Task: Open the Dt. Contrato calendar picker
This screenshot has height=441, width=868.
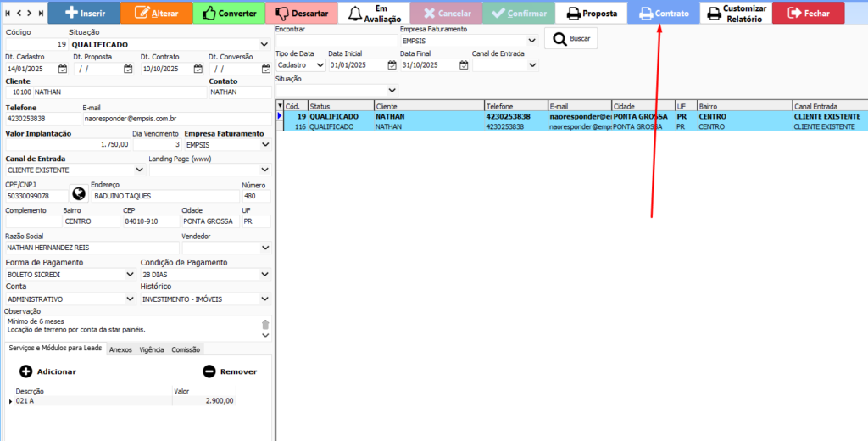Action: click(x=196, y=69)
